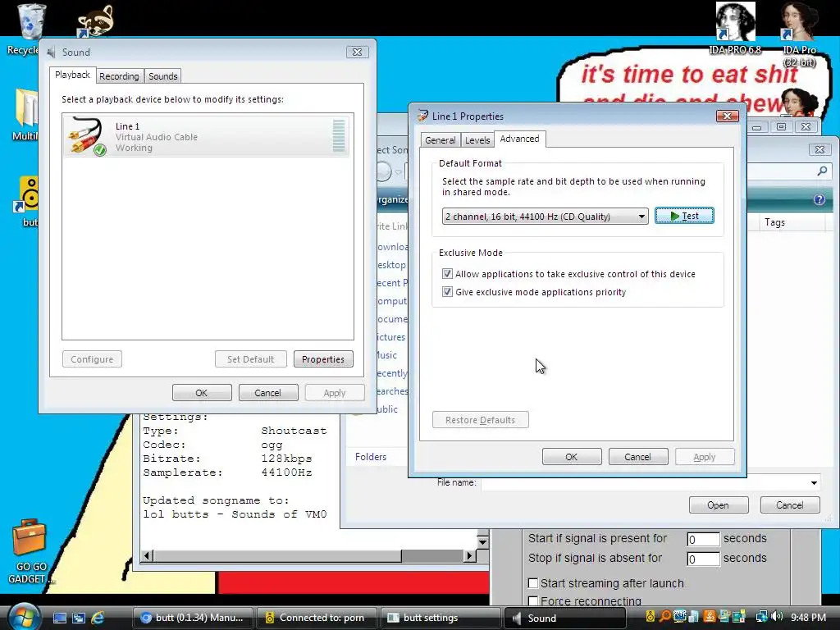Viewport: 840px width, 630px height.
Task: Click the Line 1 Properties title bar icon
Action: tap(422, 116)
